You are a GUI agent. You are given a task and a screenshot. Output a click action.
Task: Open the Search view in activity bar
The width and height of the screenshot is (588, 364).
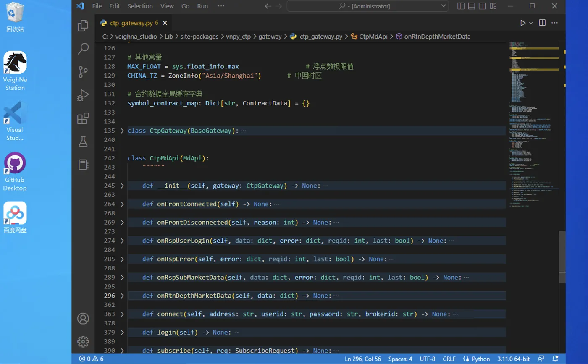click(x=83, y=49)
